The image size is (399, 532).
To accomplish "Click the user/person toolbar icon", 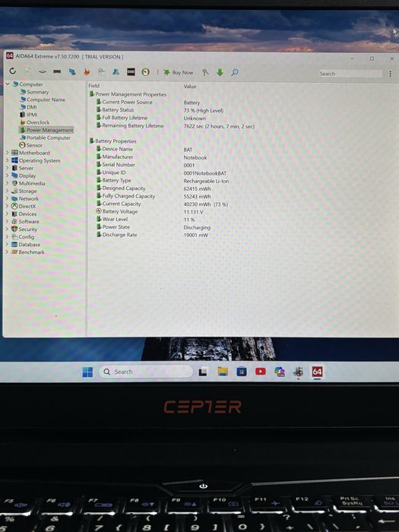I will (x=116, y=71).
